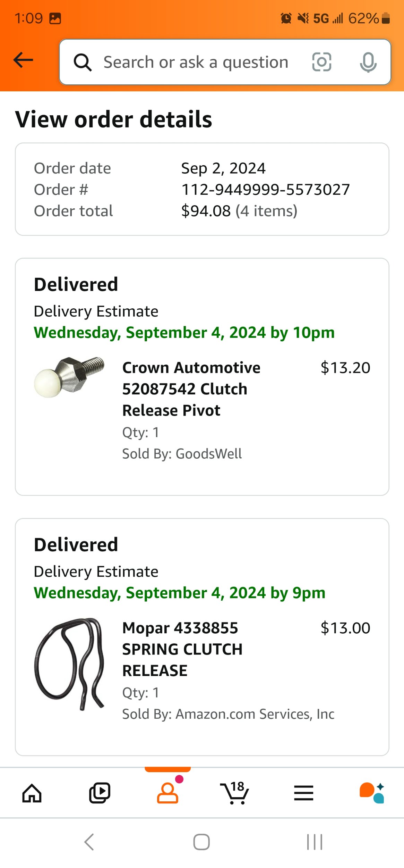The image size is (404, 868).
Task: Tap the microphone voice search icon
Action: (368, 62)
